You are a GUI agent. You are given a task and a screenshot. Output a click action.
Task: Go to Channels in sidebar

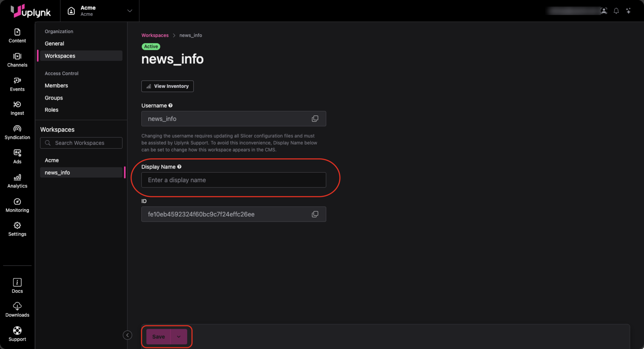point(17,60)
